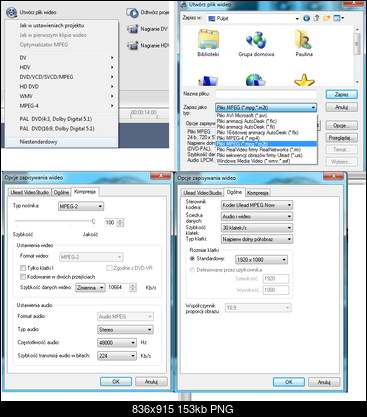Screen dimensions: 367x417
Task: Click the Nazwa pliku input field
Action: point(266,94)
